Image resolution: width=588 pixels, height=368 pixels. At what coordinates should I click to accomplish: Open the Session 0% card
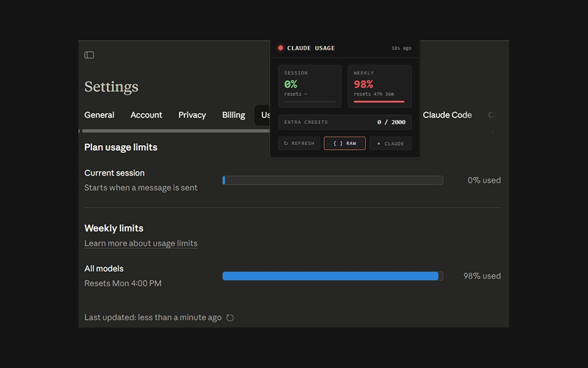click(310, 86)
